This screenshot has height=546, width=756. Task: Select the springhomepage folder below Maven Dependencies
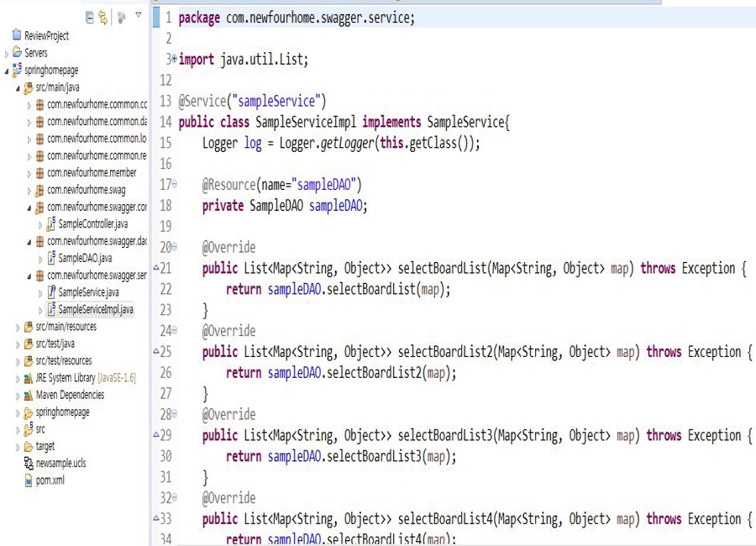(x=63, y=412)
